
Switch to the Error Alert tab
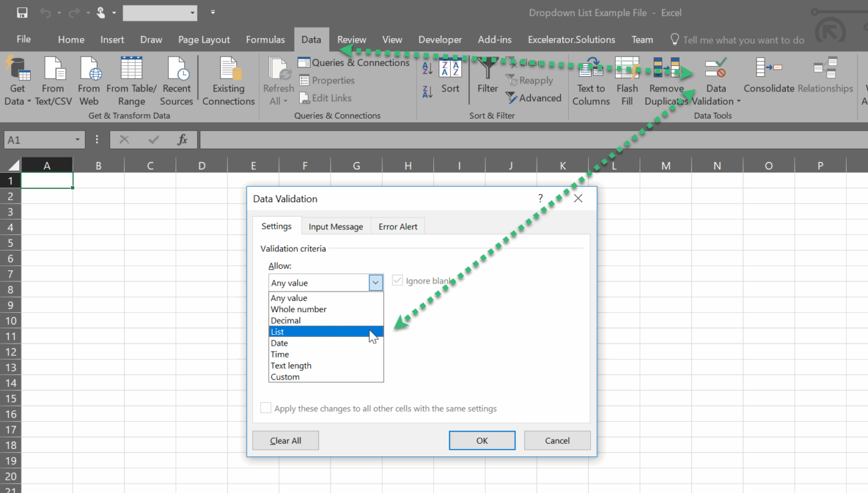click(398, 227)
